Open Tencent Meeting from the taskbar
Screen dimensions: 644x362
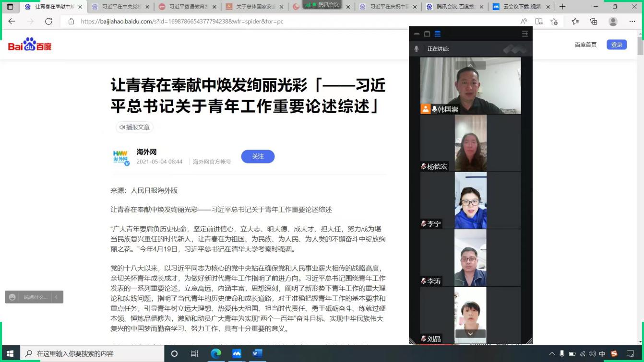[x=237, y=354]
